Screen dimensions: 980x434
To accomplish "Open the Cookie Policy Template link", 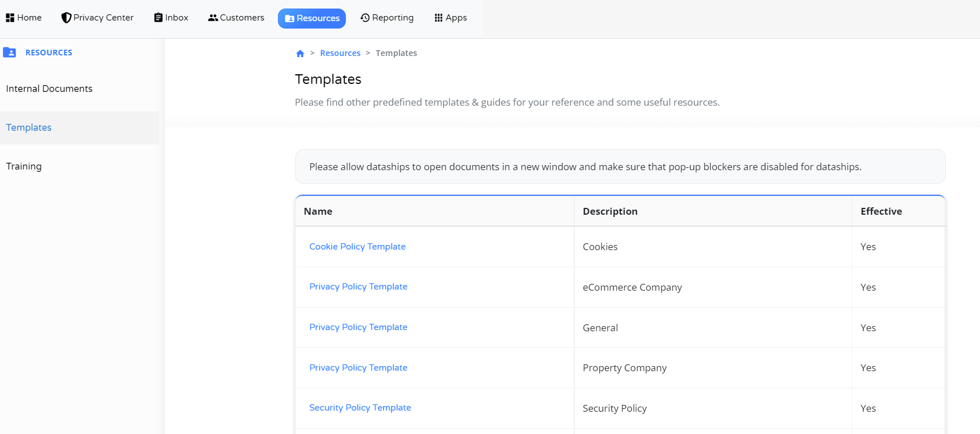I will pos(357,247).
